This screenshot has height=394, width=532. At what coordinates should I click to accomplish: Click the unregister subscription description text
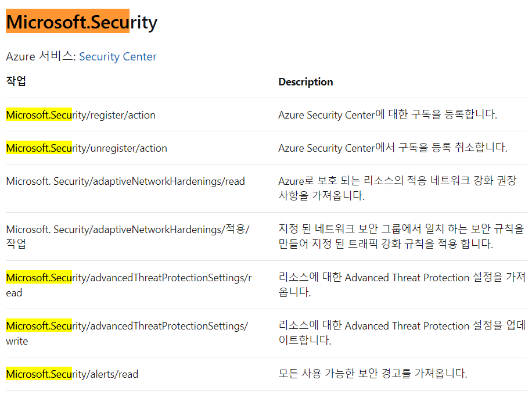(393, 148)
